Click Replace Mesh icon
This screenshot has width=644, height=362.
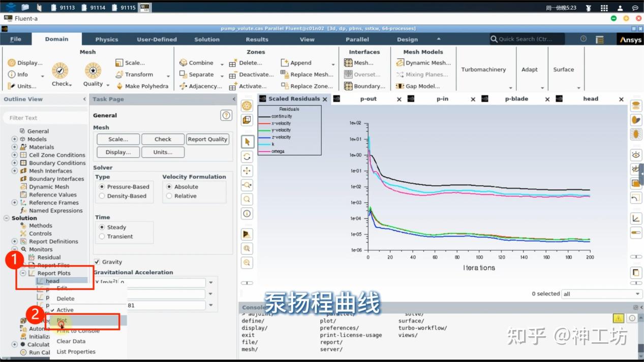click(x=285, y=75)
